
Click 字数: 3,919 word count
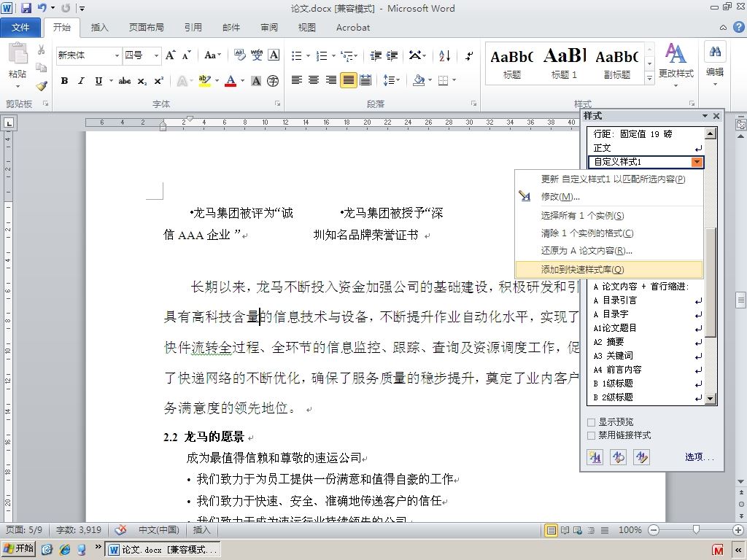point(78,529)
